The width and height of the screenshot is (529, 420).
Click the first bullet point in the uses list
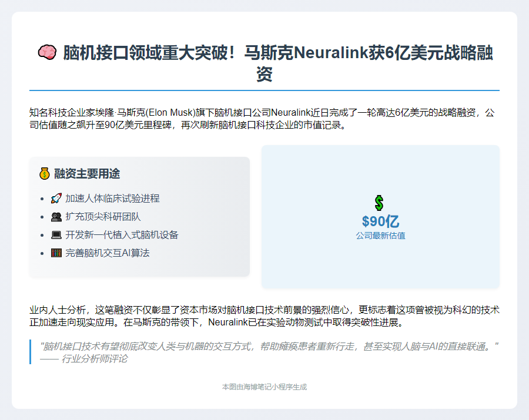42,198
